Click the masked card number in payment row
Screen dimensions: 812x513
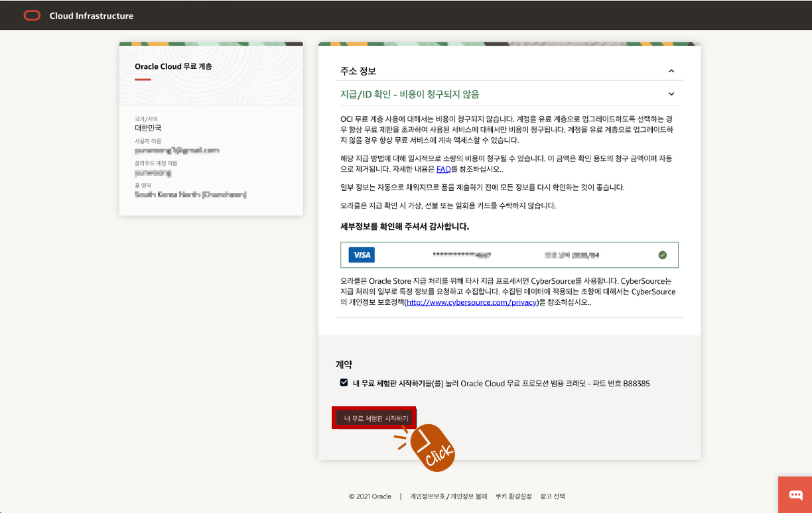point(462,255)
